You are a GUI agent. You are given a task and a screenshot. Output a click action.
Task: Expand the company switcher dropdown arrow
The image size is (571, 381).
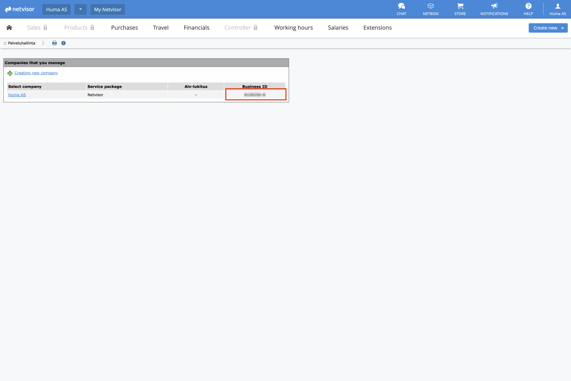click(80, 9)
